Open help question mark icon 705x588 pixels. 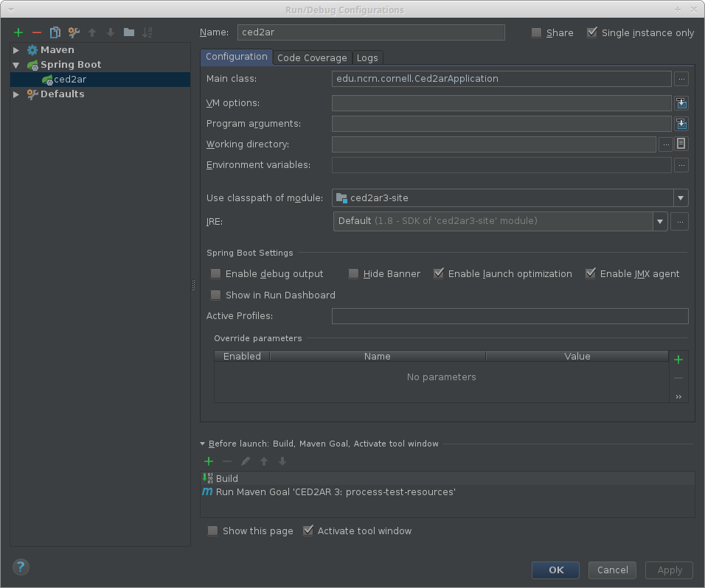pos(21,567)
